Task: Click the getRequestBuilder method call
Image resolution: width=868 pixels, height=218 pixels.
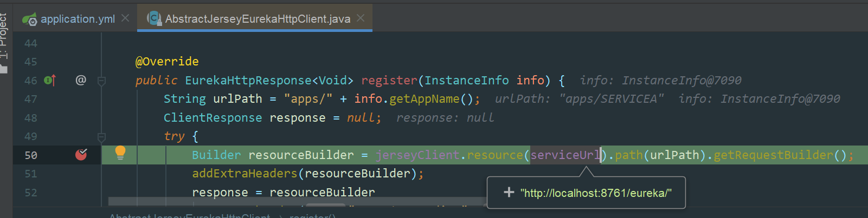Action: point(773,155)
